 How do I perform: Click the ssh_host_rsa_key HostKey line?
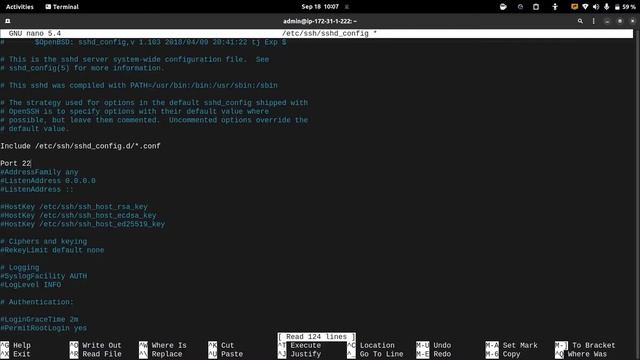click(x=74, y=207)
